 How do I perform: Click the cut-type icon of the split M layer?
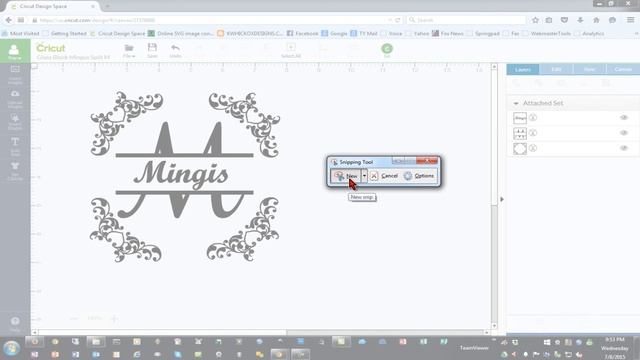(x=533, y=133)
